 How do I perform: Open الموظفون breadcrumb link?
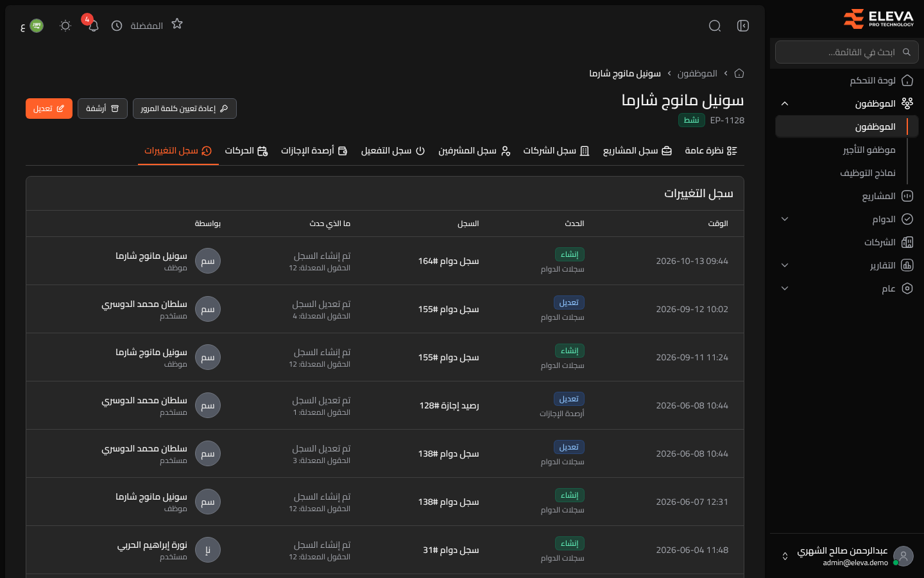coord(697,73)
